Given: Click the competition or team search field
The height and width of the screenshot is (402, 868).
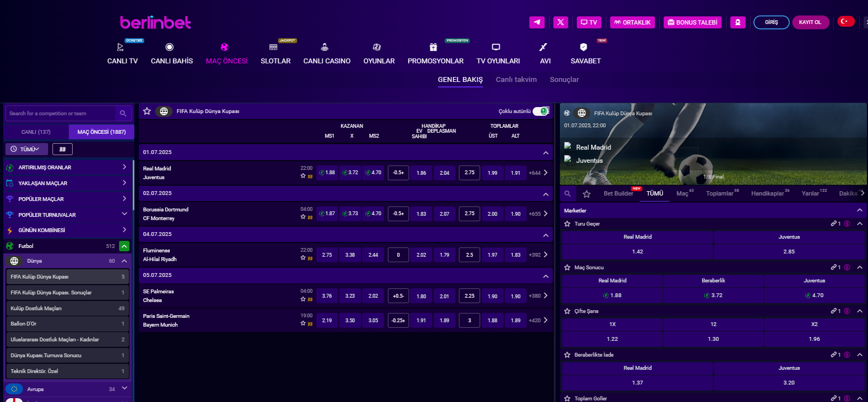Looking at the screenshot, I should click(60, 114).
